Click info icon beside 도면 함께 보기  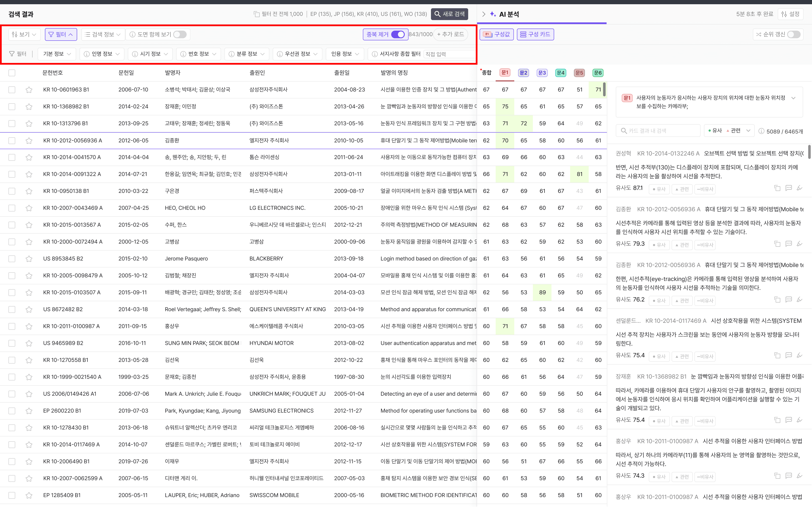click(133, 34)
